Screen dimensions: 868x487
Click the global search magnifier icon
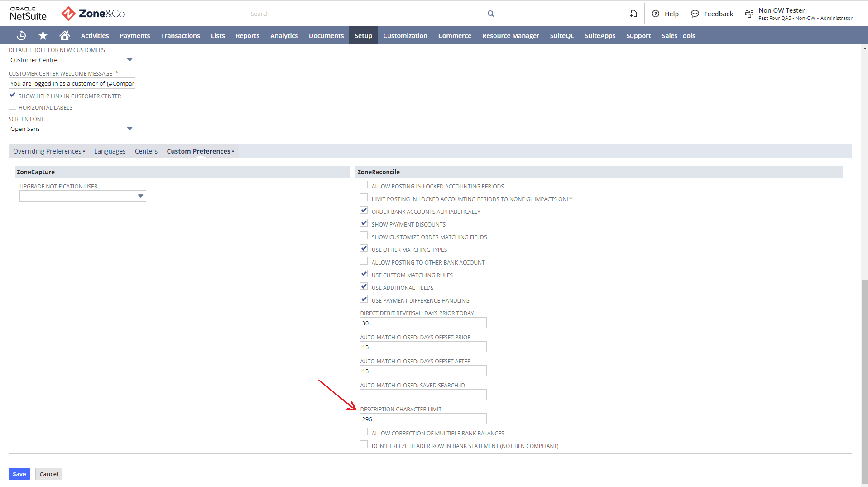coord(491,14)
